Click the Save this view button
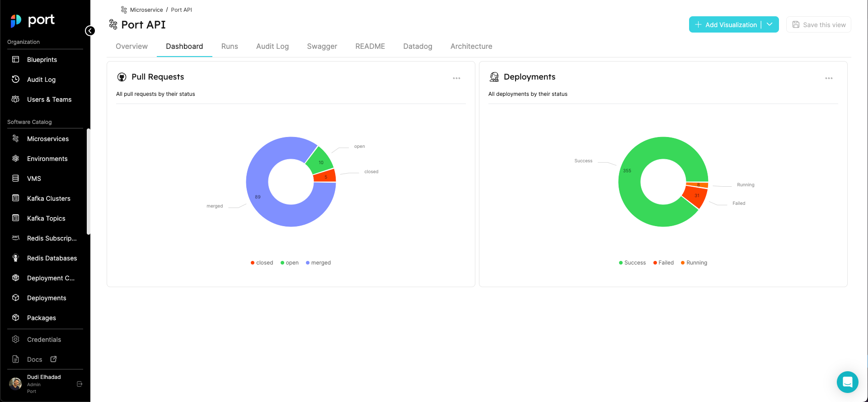The width and height of the screenshot is (868, 402). tap(818, 24)
